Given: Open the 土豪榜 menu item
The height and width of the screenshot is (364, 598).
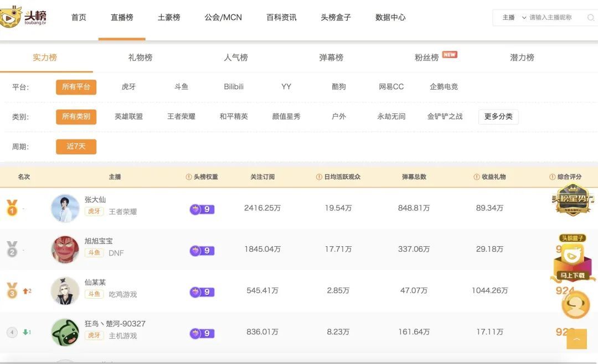Looking at the screenshot, I should click(x=168, y=17).
